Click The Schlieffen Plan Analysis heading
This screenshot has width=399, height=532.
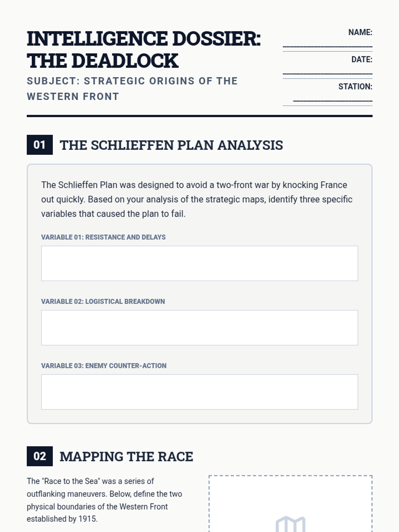click(171, 145)
